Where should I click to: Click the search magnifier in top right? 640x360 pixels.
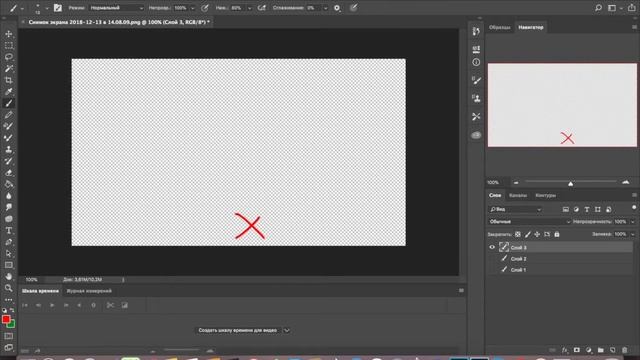(x=598, y=8)
